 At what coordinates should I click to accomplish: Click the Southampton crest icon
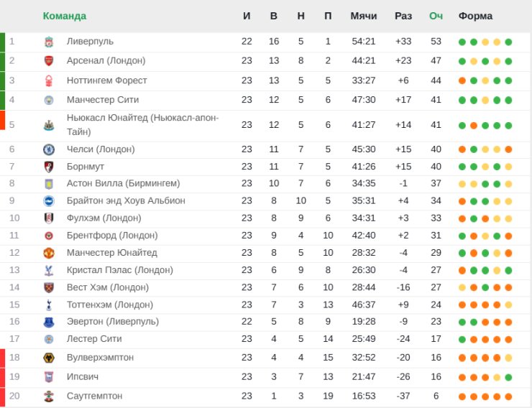point(49,396)
